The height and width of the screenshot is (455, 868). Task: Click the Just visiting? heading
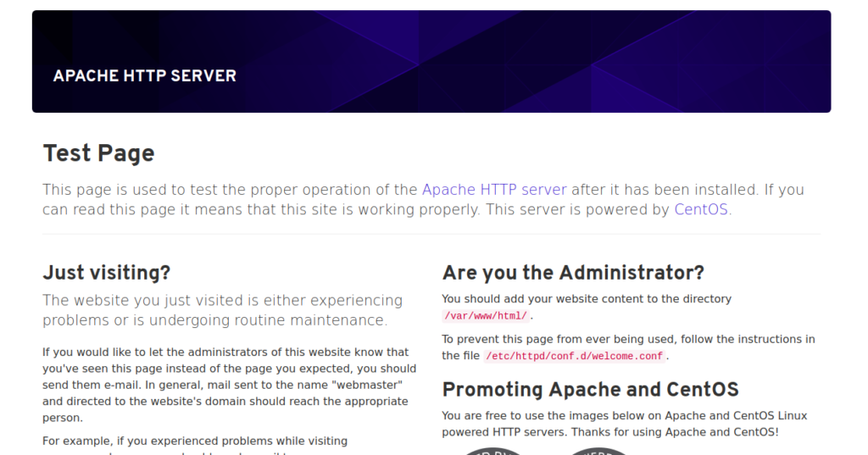[x=106, y=272]
